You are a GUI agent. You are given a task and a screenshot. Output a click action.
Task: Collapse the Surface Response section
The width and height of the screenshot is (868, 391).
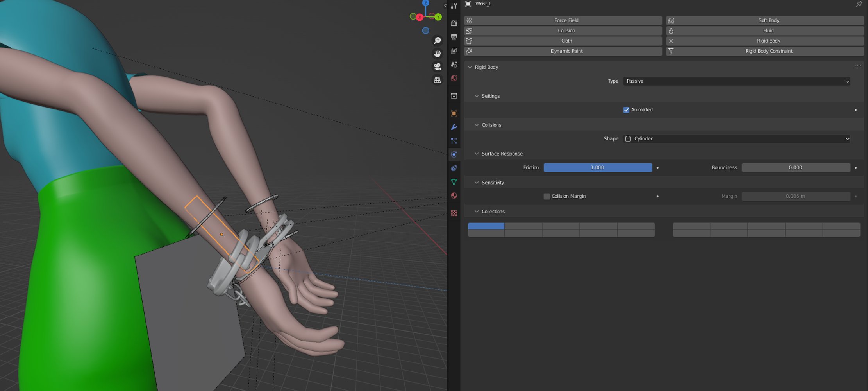pyautogui.click(x=477, y=154)
